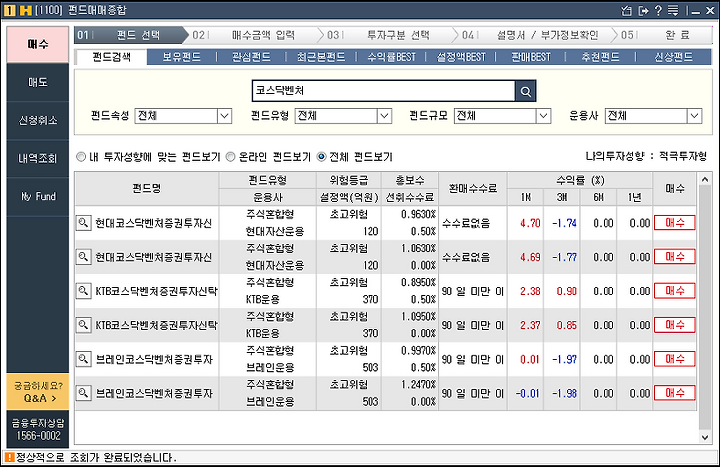The height and width of the screenshot is (467, 720).
Task: Click 금융투자상담 1566-0002 box
Action: [38, 429]
